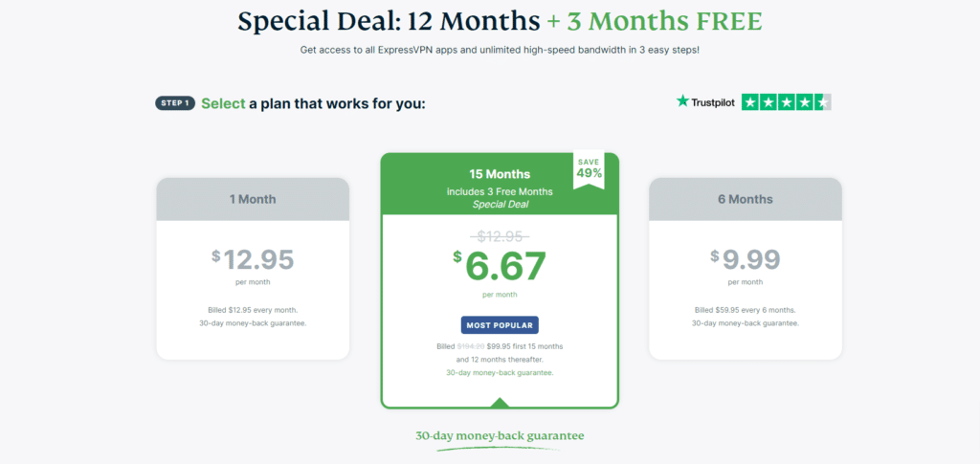Click the SAVE 49% ribbon badge

[x=589, y=168]
